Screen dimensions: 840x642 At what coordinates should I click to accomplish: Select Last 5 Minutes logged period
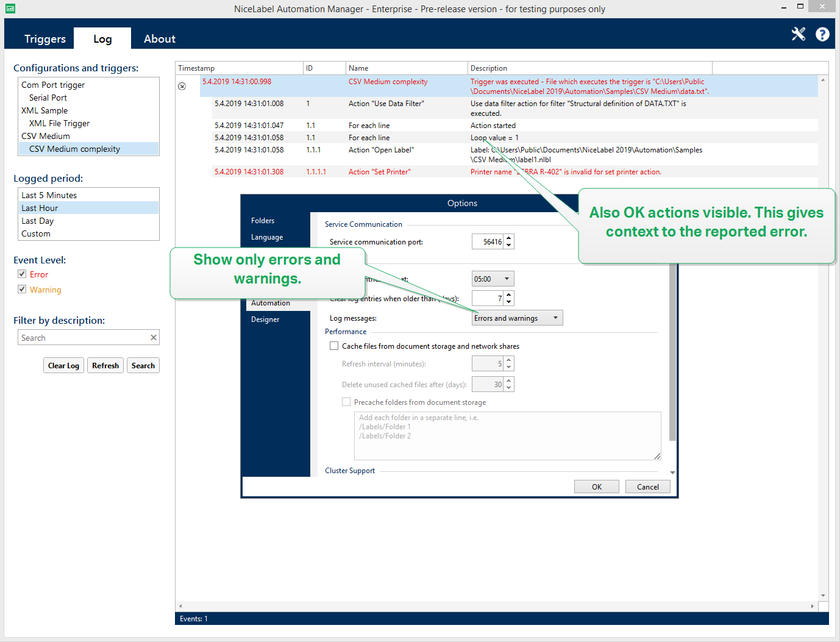49,195
